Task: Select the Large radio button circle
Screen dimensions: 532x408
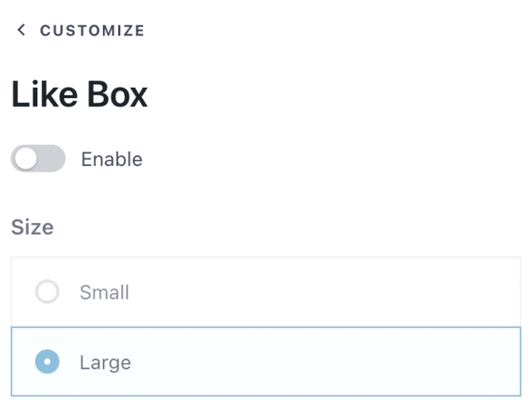Action: pos(47,361)
